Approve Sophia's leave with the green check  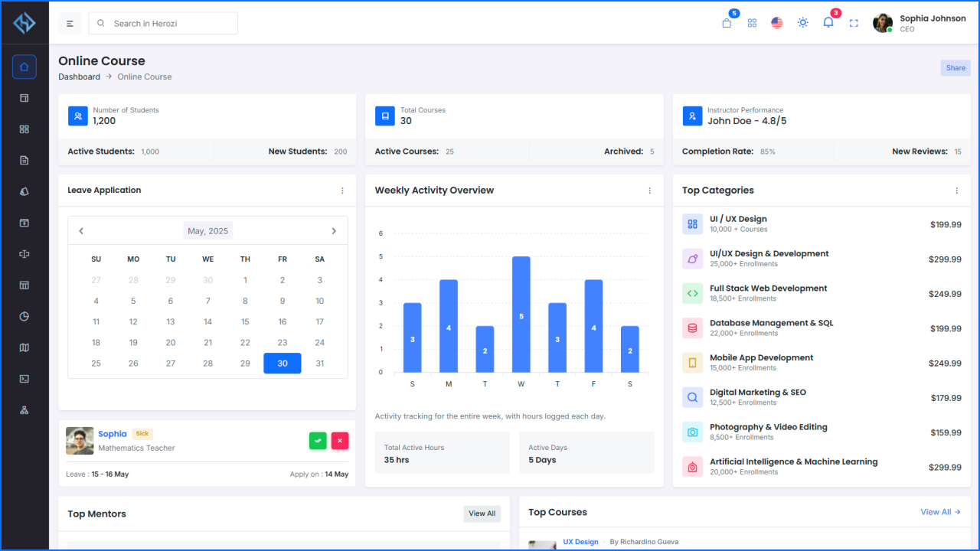tap(318, 441)
